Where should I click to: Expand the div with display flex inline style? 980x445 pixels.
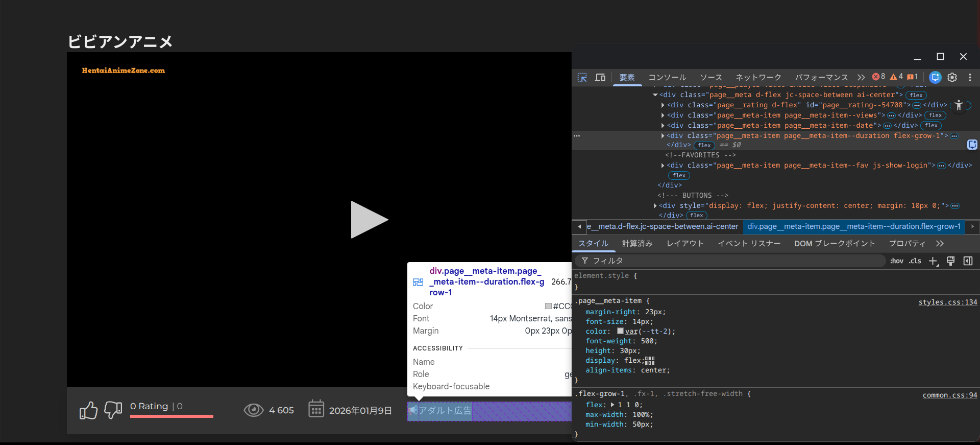point(655,206)
